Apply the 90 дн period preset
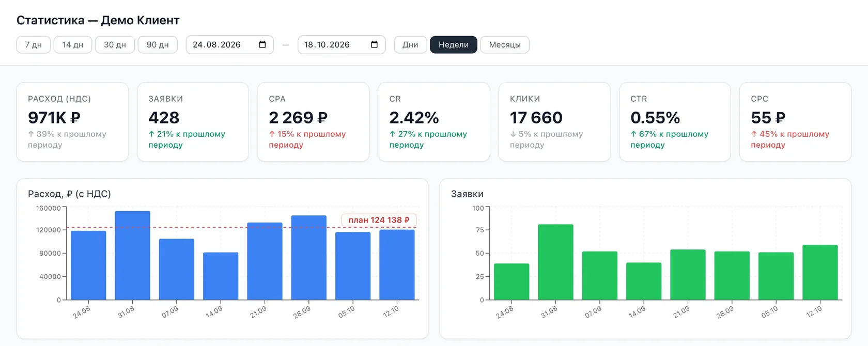Viewport: 868px width, 346px height. pos(158,44)
